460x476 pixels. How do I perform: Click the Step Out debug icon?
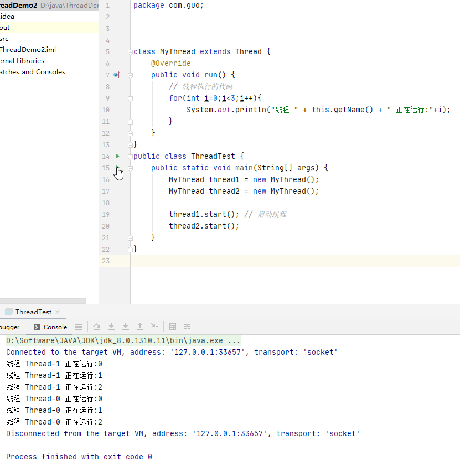click(140, 327)
